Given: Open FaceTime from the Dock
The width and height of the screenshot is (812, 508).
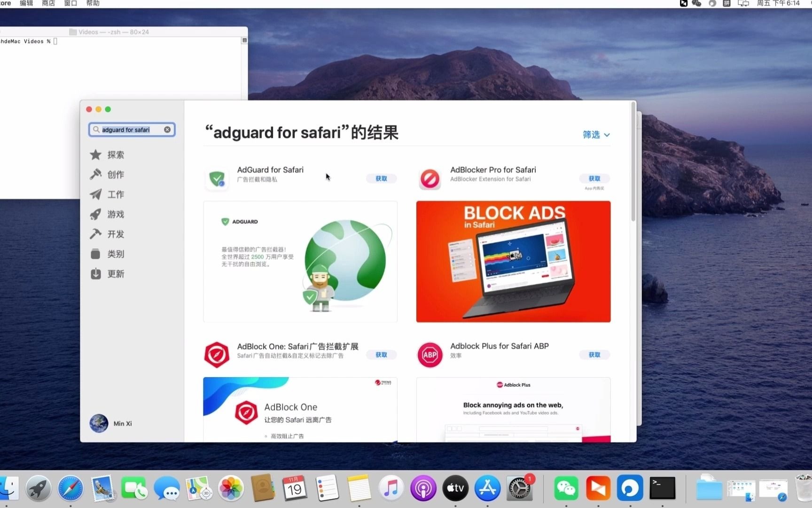Looking at the screenshot, I should [x=134, y=488].
